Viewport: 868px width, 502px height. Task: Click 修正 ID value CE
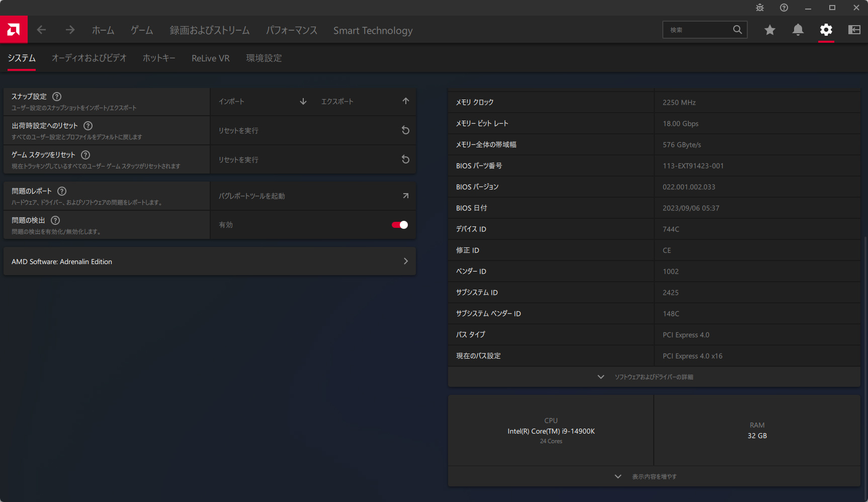667,250
